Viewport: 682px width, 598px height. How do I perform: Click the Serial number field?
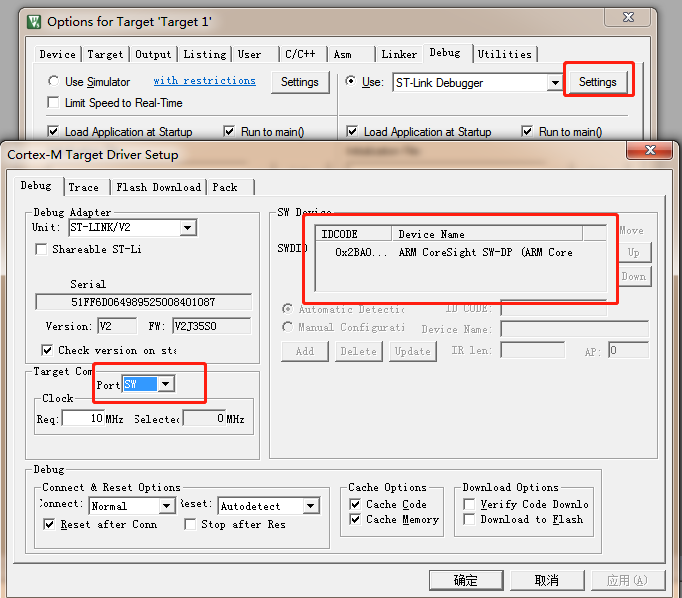click(x=143, y=302)
